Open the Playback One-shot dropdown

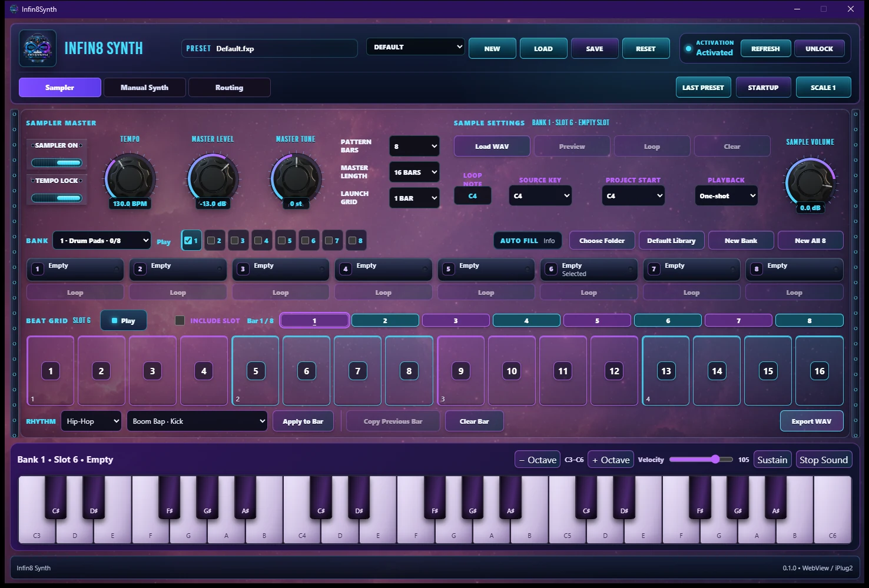(727, 195)
